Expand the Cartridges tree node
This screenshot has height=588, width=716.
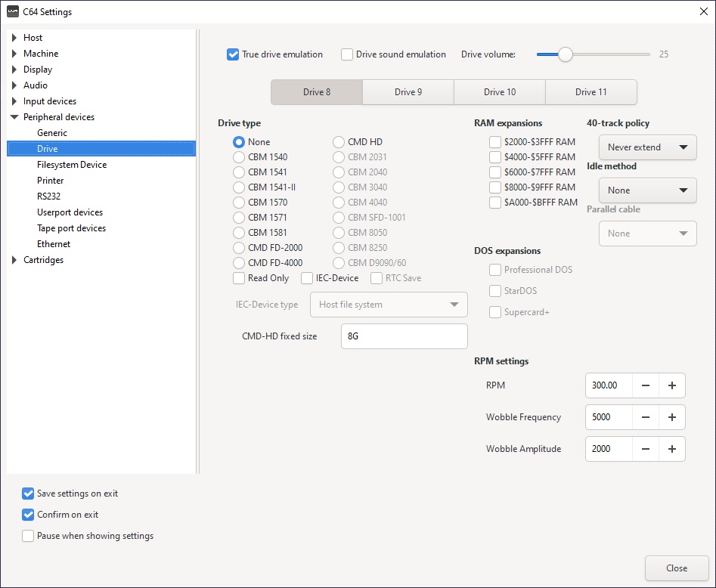14,260
